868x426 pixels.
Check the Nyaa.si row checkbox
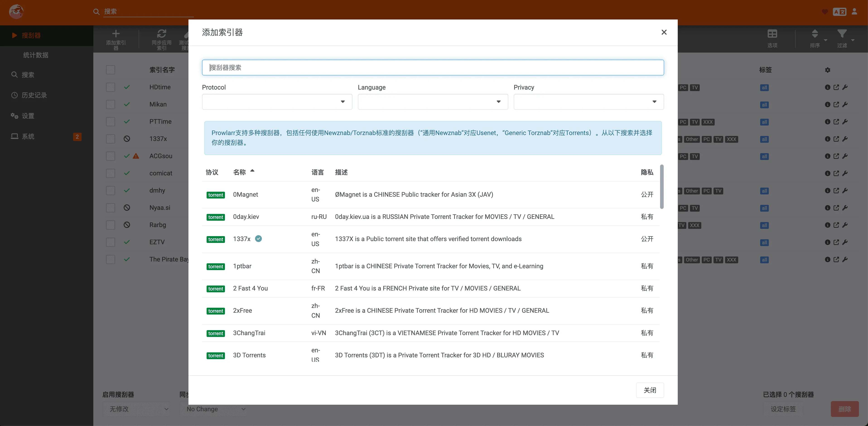tap(111, 208)
